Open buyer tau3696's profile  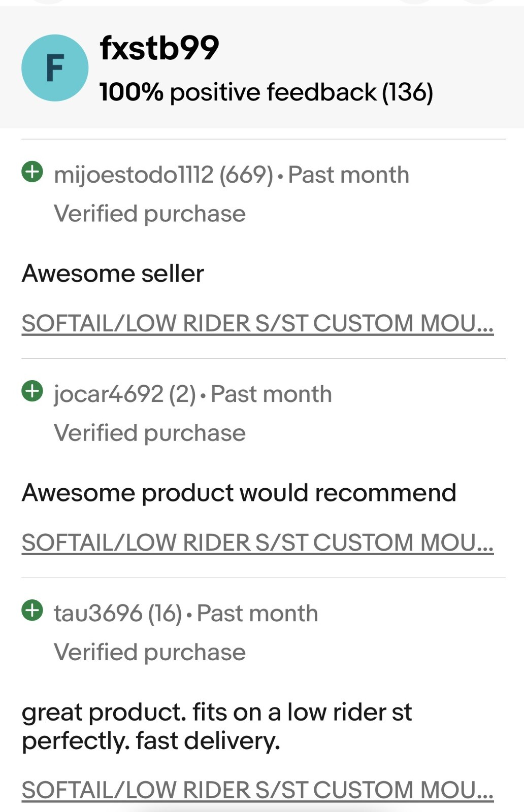98,614
